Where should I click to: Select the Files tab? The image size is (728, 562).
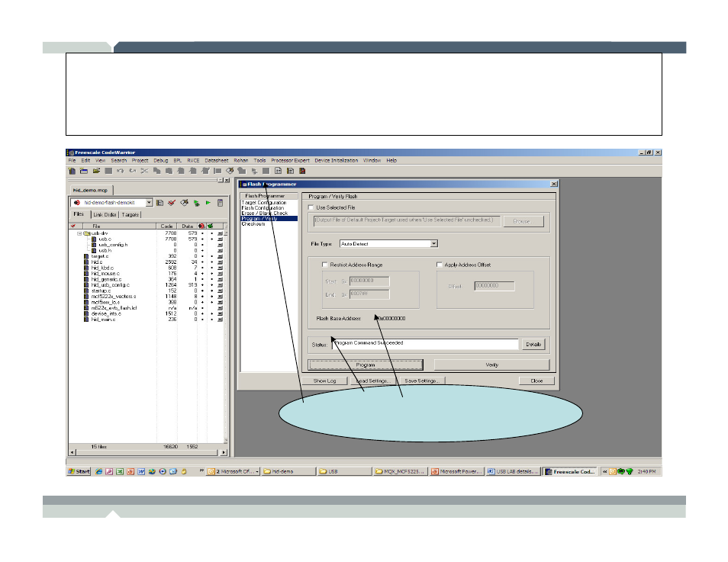tap(79, 214)
